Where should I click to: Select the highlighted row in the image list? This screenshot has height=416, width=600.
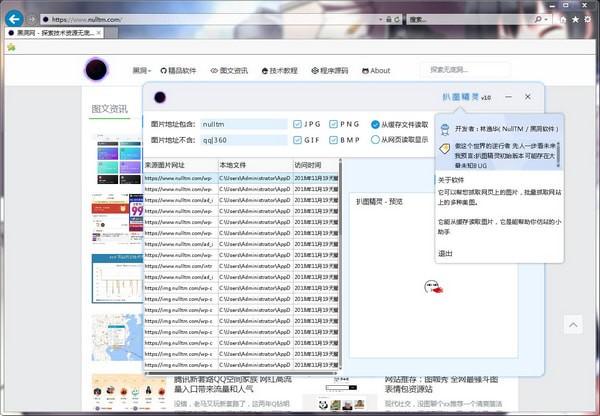pyautogui.click(x=241, y=178)
